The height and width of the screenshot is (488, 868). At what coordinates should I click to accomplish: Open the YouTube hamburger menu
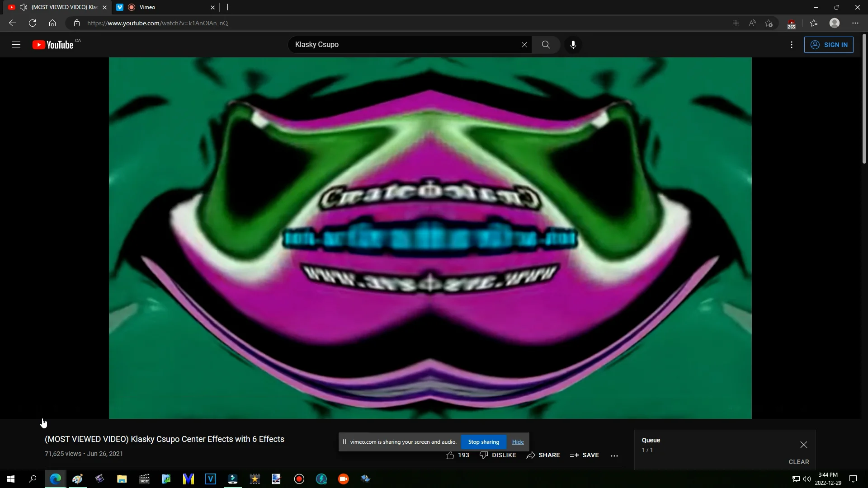[16, 44]
